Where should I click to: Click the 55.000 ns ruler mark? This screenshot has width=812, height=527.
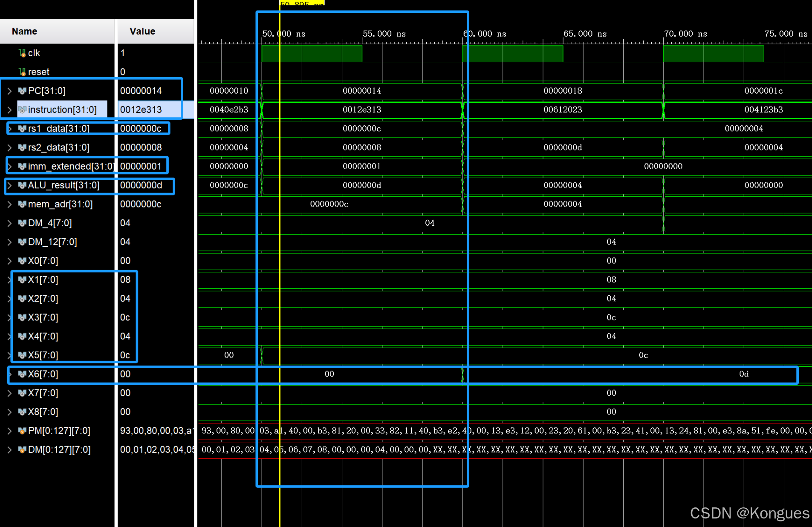point(384,34)
